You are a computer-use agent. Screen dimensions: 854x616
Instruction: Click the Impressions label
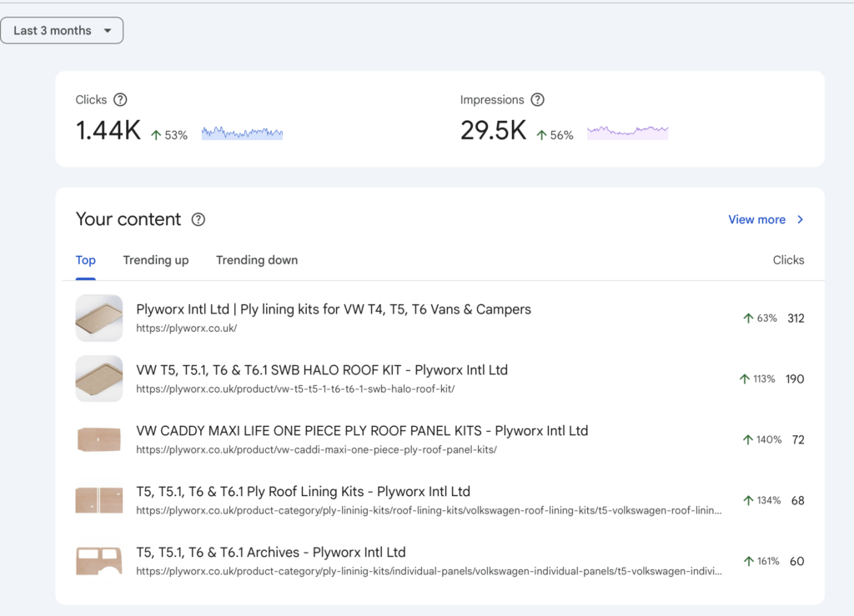tap(492, 99)
